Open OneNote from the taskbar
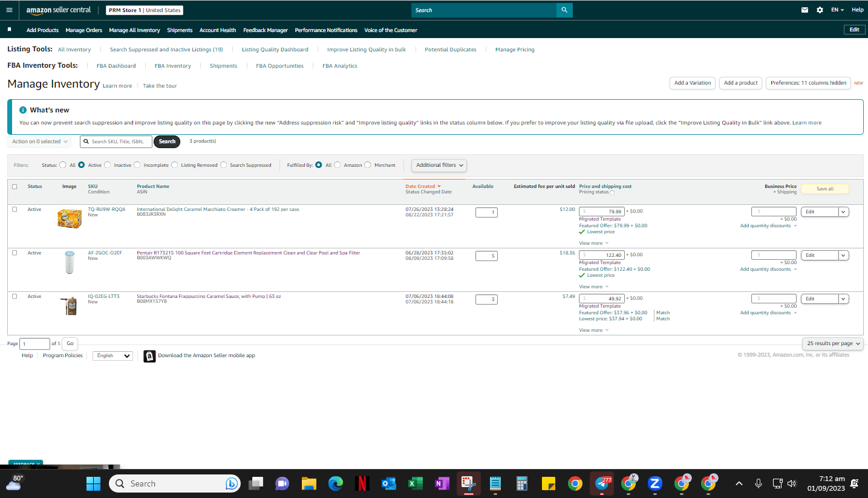 click(442, 483)
